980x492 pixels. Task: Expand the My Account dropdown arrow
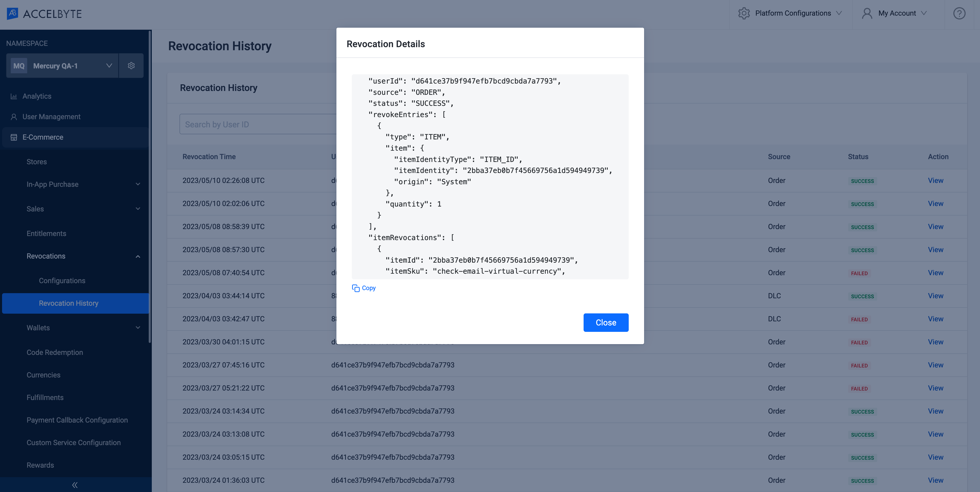(924, 13)
